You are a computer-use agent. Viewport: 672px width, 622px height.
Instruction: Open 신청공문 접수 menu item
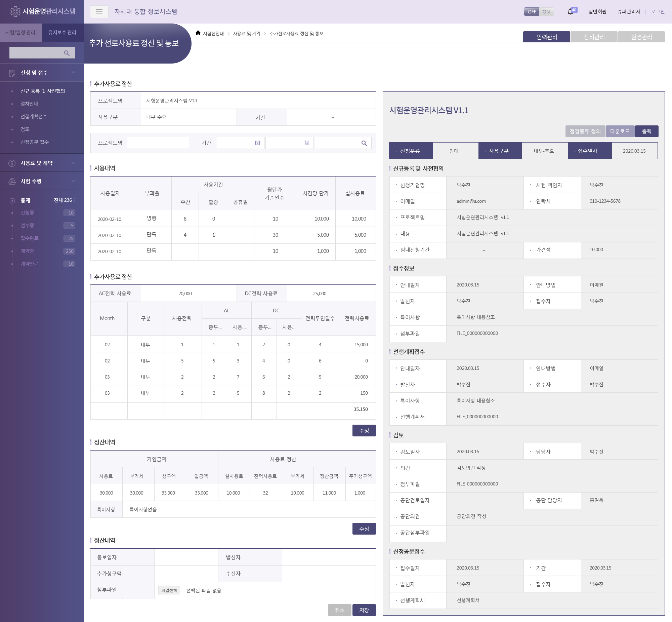pos(35,142)
